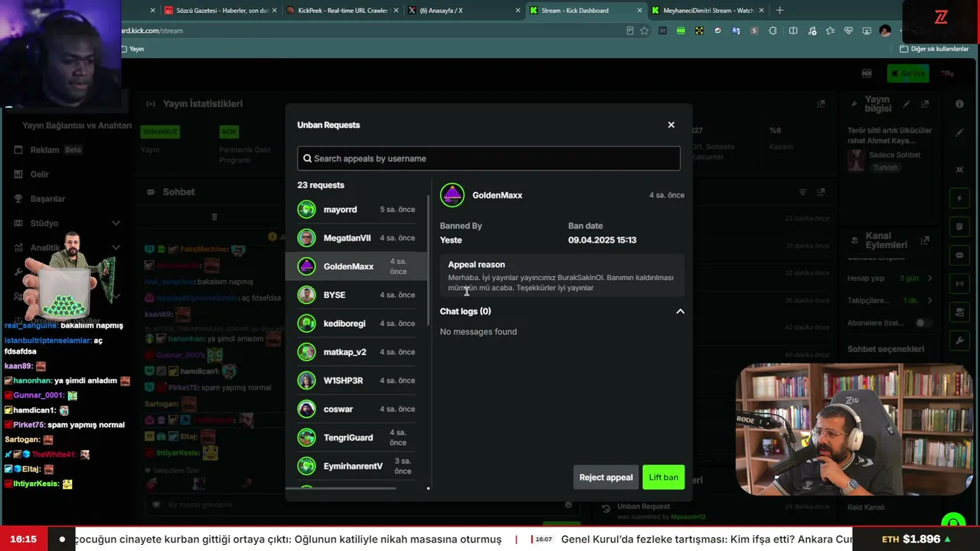This screenshot has height=551, width=980.
Task: Click the chat bubble icon in right rail
Action: tap(959, 255)
